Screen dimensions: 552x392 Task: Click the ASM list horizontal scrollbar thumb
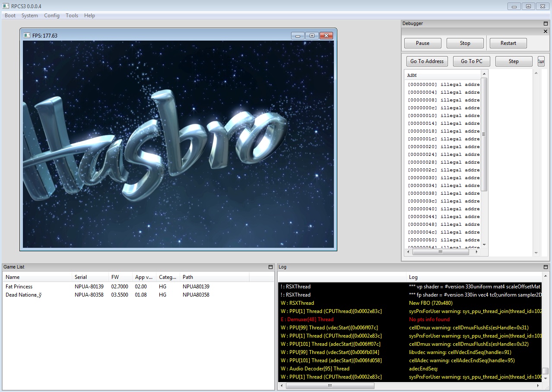click(440, 252)
